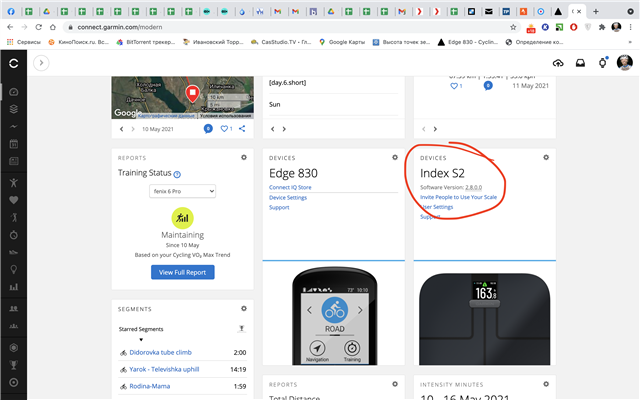Screen dimensions: 640x400
Task: Open comments on the 10 May activity
Action: coord(208,129)
